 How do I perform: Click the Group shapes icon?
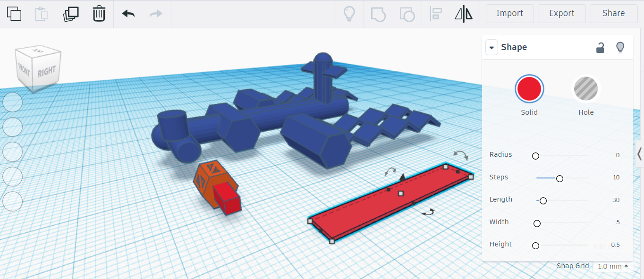(378, 14)
